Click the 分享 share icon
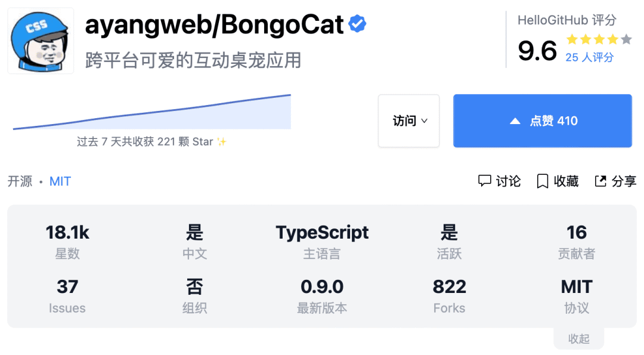 click(x=600, y=181)
